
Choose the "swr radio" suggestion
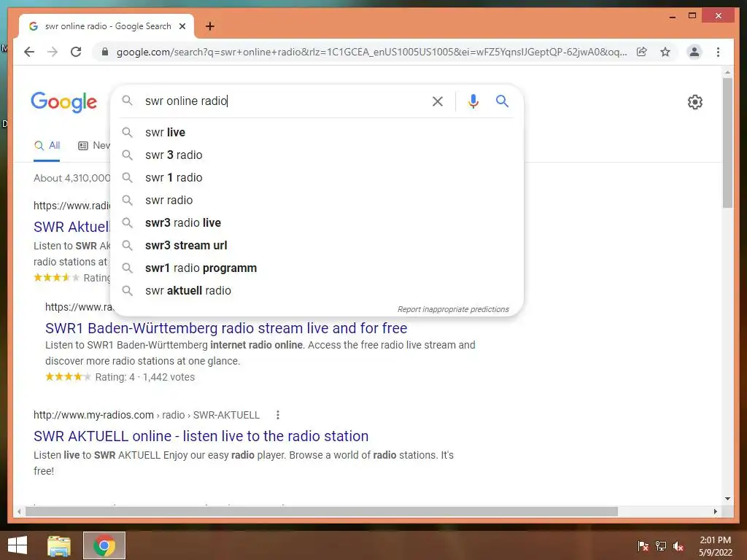(x=317, y=200)
